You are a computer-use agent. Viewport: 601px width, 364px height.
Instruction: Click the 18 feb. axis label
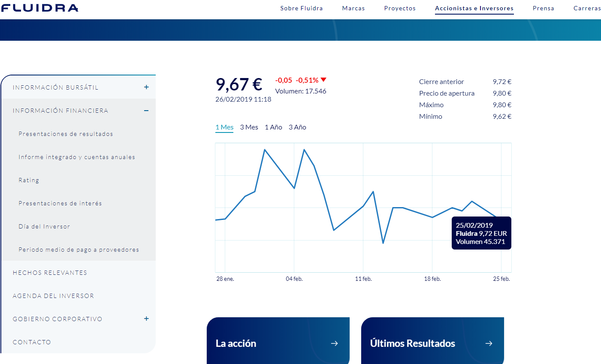[432, 279]
